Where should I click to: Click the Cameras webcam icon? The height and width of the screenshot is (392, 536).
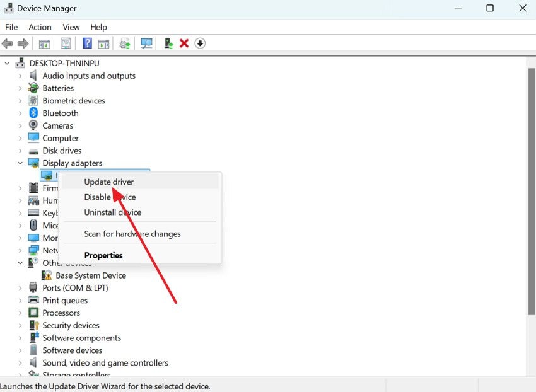[33, 125]
